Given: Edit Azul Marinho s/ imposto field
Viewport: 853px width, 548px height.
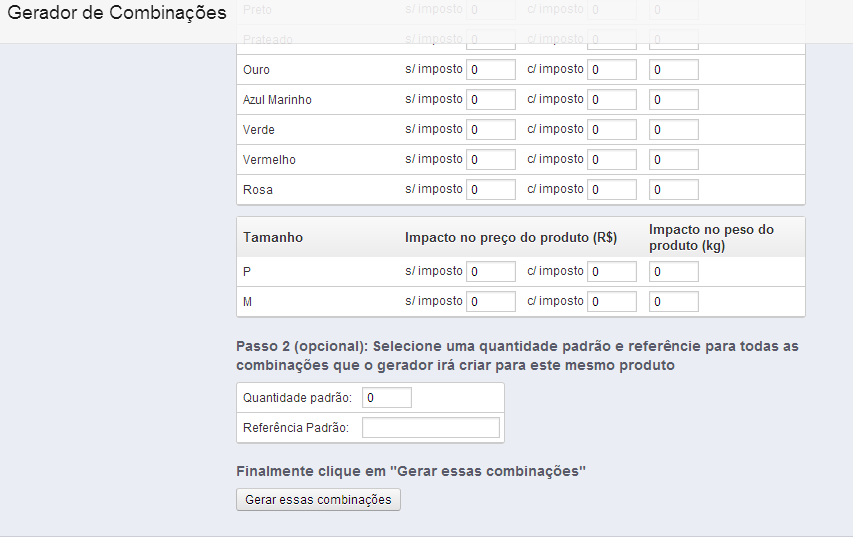Looking at the screenshot, I should coord(491,100).
